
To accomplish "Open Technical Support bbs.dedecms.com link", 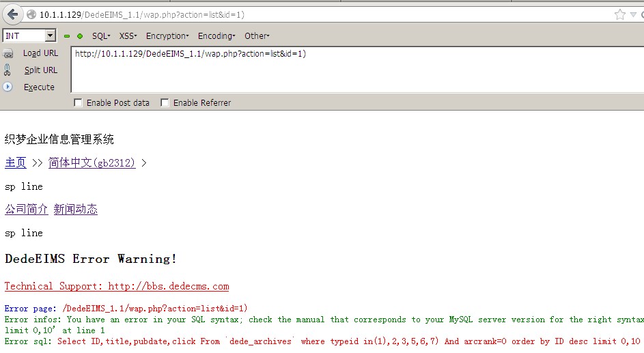I will pyautogui.click(x=117, y=287).
